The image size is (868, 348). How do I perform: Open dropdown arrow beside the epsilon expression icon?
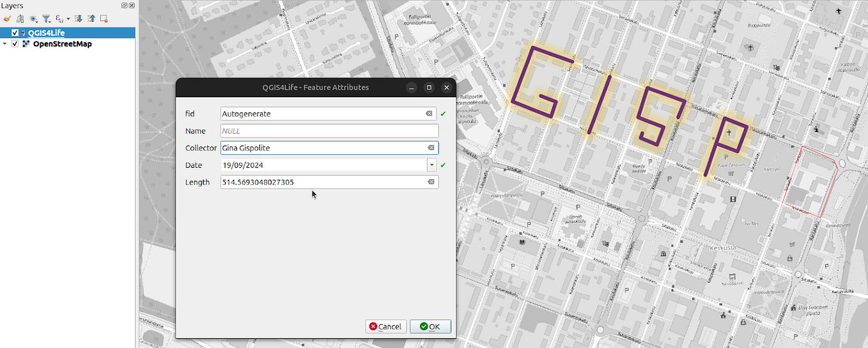coord(68,19)
